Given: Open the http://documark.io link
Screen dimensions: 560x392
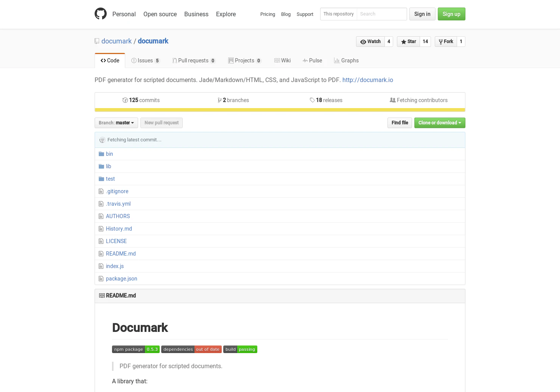Looking at the screenshot, I should tap(367, 80).
